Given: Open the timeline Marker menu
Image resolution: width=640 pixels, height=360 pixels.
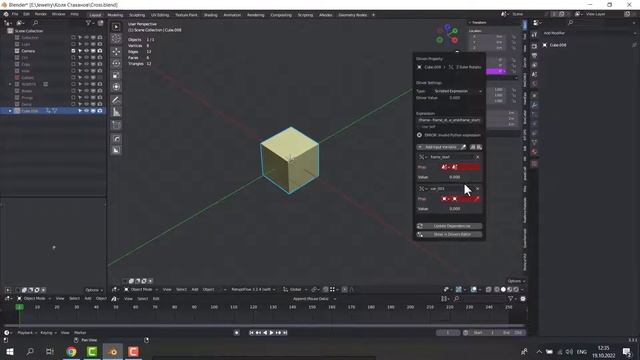Looking at the screenshot, I should (x=80, y=333).
